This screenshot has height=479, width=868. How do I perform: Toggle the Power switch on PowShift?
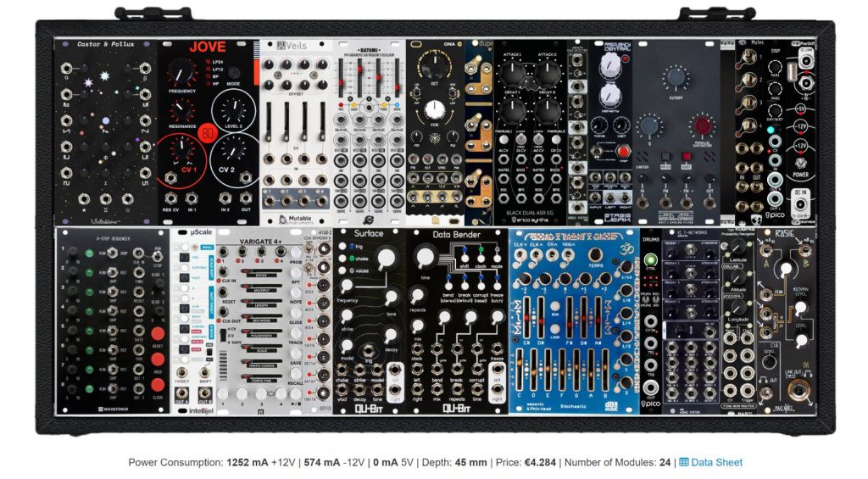(x=801, y=164)
